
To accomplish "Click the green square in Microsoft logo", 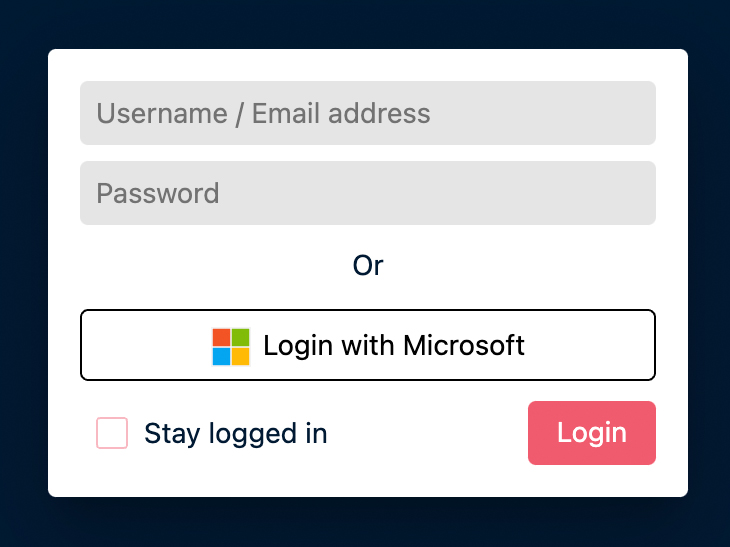I will click(x=240, y=337).
